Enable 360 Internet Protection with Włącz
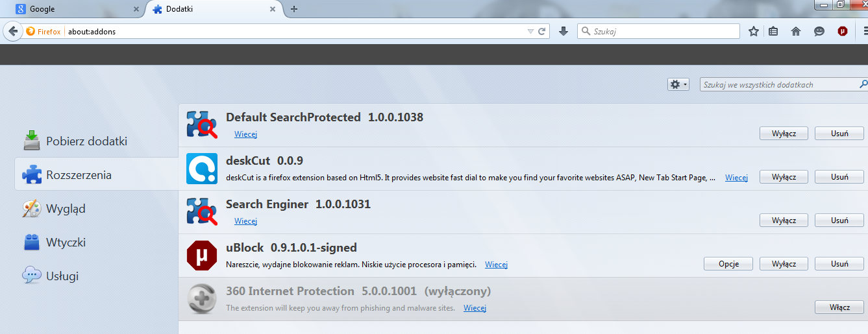The height and width of the screenshot is (334, 868). (x=839, y=307)
